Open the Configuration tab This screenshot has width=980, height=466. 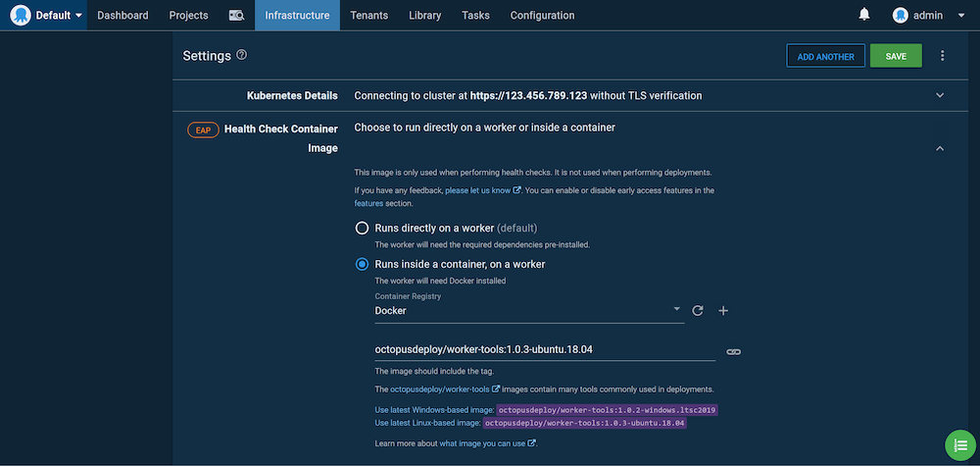543,16
